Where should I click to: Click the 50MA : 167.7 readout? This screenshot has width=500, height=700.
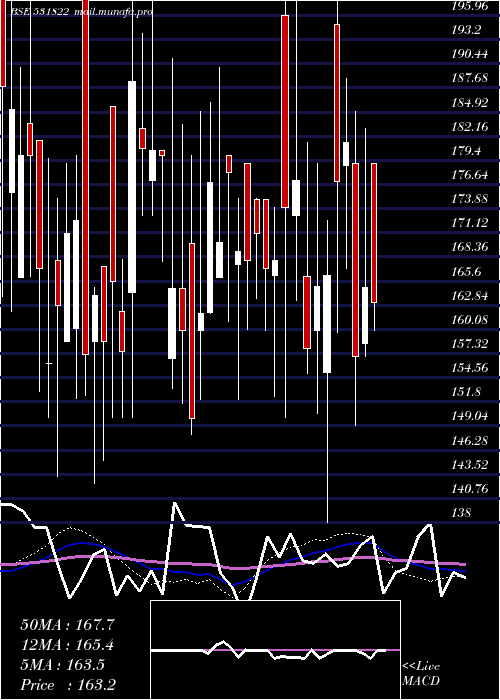[68, 625]
